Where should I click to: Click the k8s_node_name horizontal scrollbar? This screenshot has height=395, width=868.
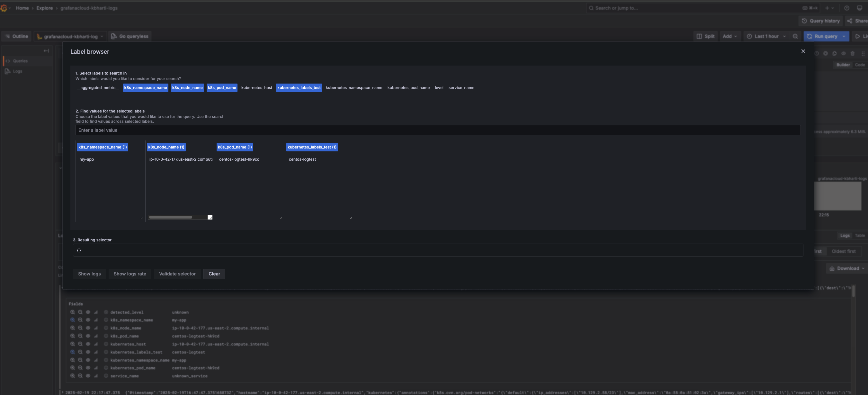tap(171, 217)
